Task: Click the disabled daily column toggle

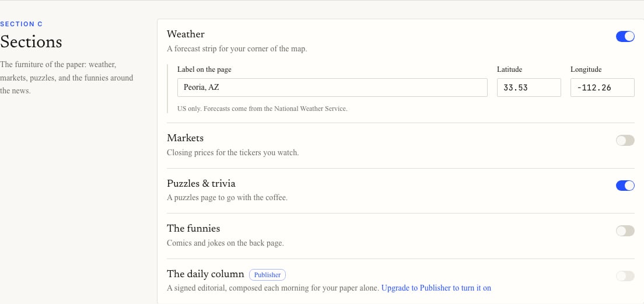Action: pos(625,276)
